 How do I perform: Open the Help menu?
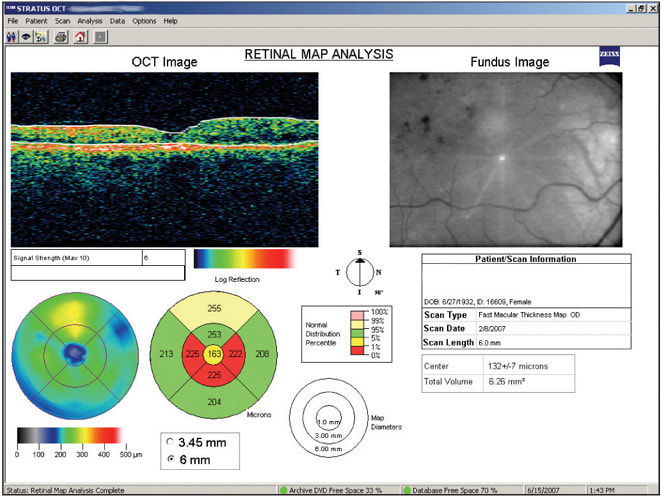click(171, 21)
